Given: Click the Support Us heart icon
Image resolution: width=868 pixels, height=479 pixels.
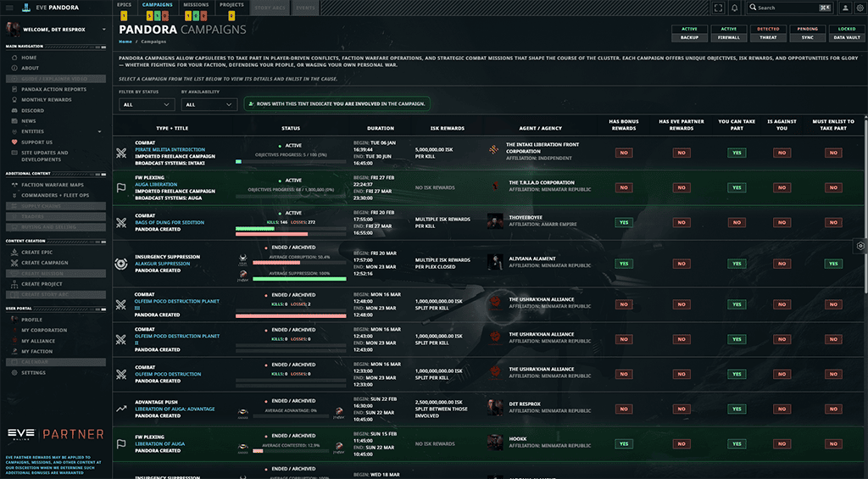Looking at the screenshot, I should tap(14, 142).
